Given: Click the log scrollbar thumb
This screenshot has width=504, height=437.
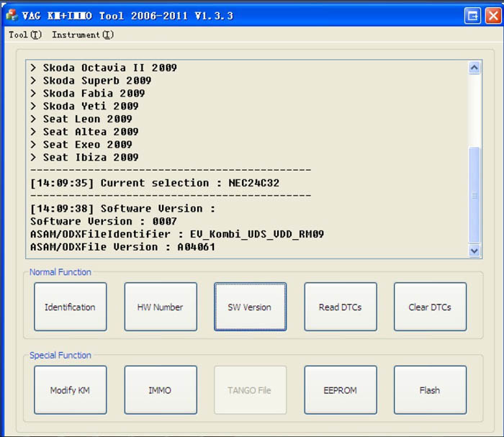Looking at the screenshot, I should point(474,194).
